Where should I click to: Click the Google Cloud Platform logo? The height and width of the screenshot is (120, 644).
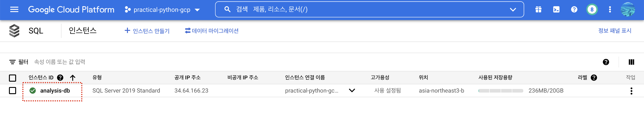coord(71,9)
